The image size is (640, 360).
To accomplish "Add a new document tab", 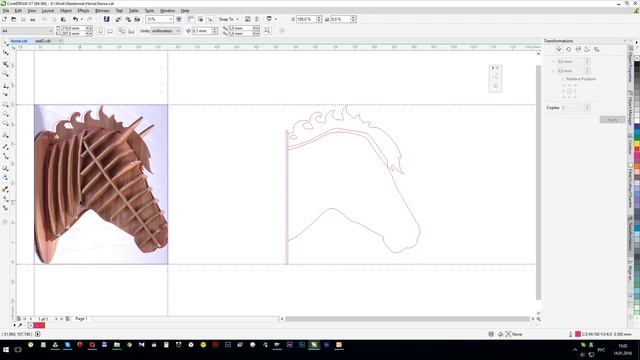I will click(60, 41).
